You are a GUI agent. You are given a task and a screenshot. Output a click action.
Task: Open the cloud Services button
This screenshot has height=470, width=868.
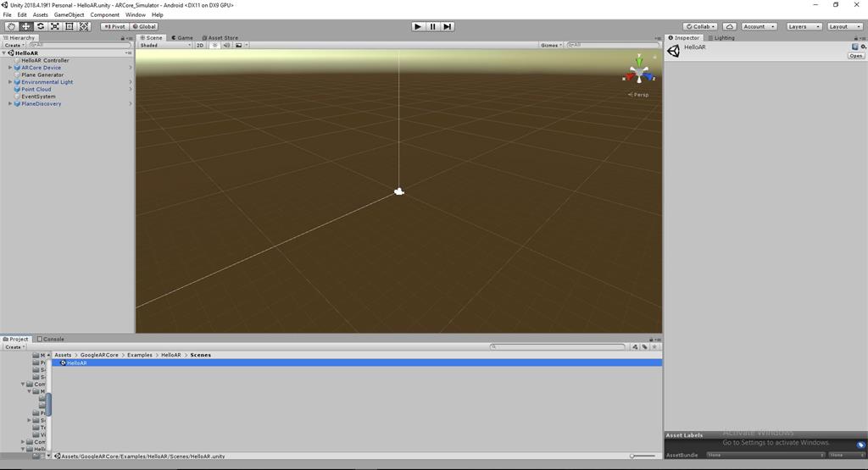730,26
